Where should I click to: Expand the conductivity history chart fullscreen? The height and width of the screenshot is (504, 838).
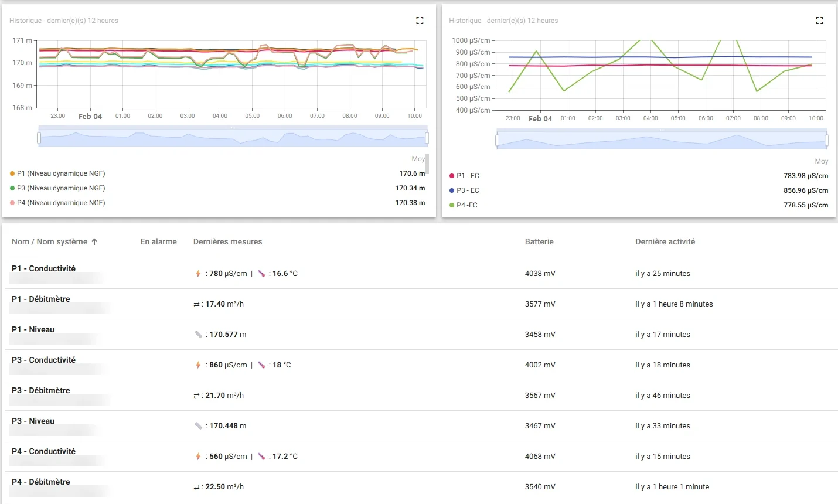click(x=819, y=21)
